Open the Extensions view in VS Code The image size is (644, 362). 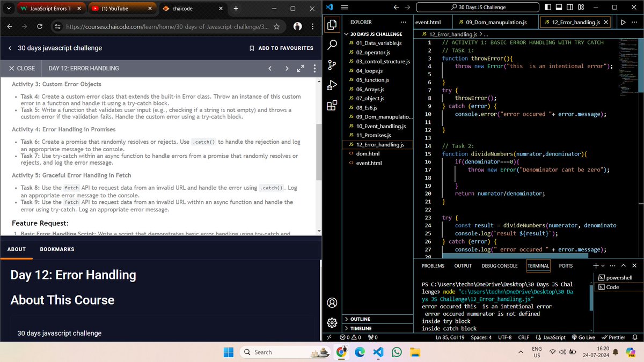pos(332,105)
